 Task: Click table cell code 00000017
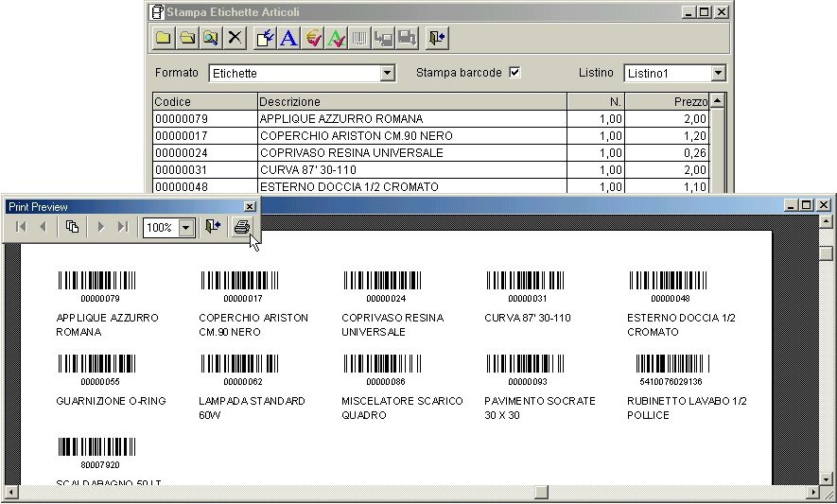click(204, 135)
